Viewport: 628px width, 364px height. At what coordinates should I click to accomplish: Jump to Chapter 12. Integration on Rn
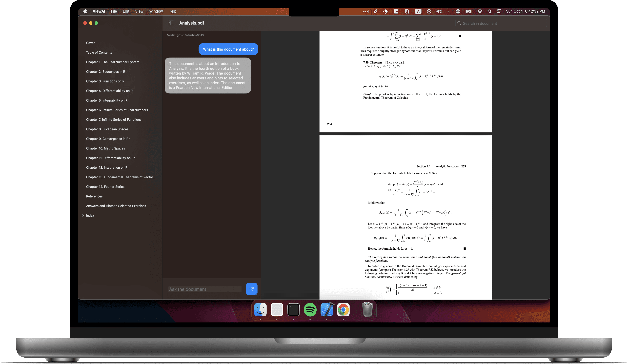click(108, 167)
